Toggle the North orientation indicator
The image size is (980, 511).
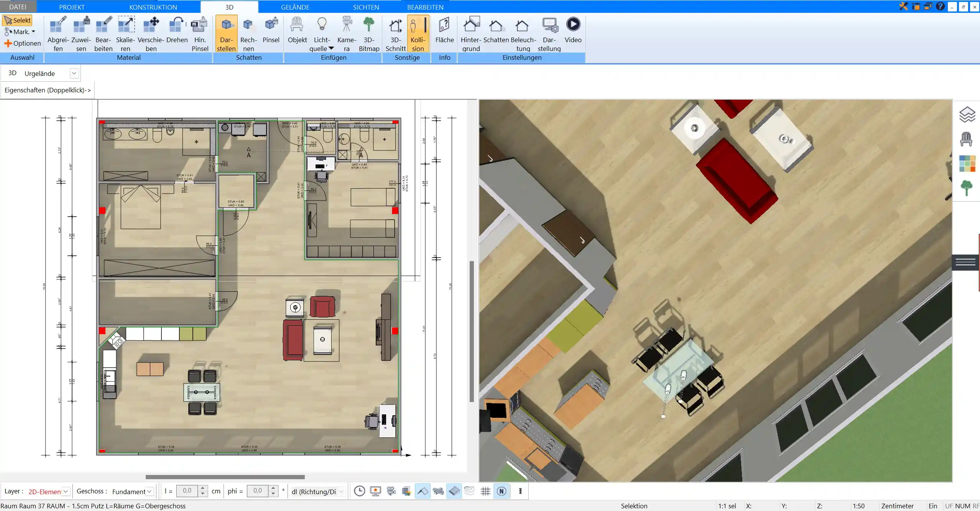pyautogui.click(x=502, y=491)
